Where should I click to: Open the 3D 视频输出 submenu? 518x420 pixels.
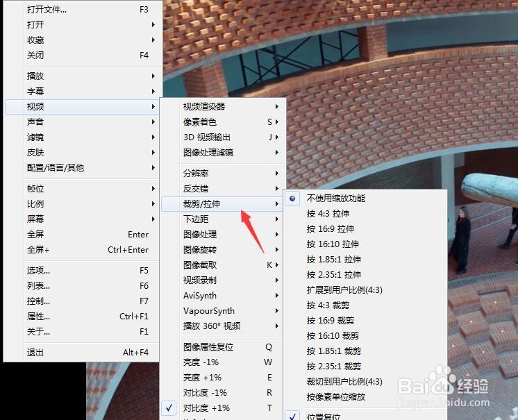223,137
